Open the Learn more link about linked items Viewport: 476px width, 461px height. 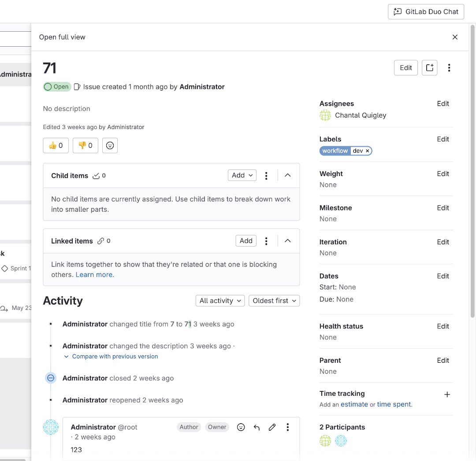[x=94, y=274]
